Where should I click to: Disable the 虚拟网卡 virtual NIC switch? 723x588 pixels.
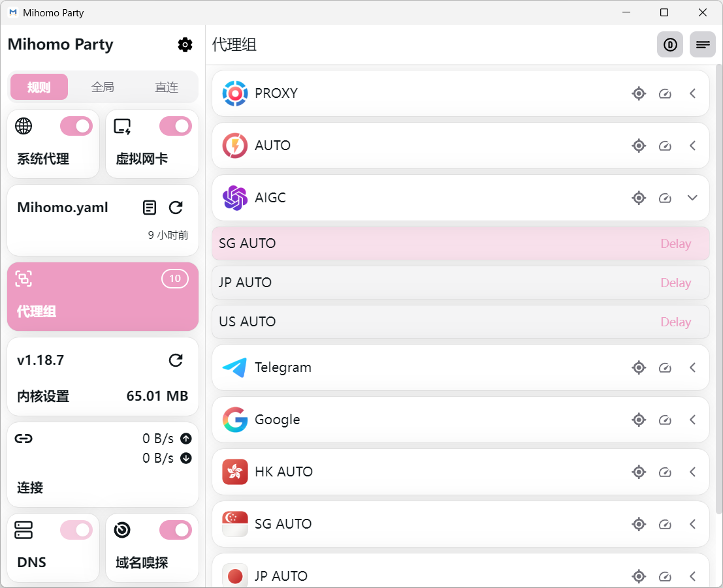tap(176, 126)
